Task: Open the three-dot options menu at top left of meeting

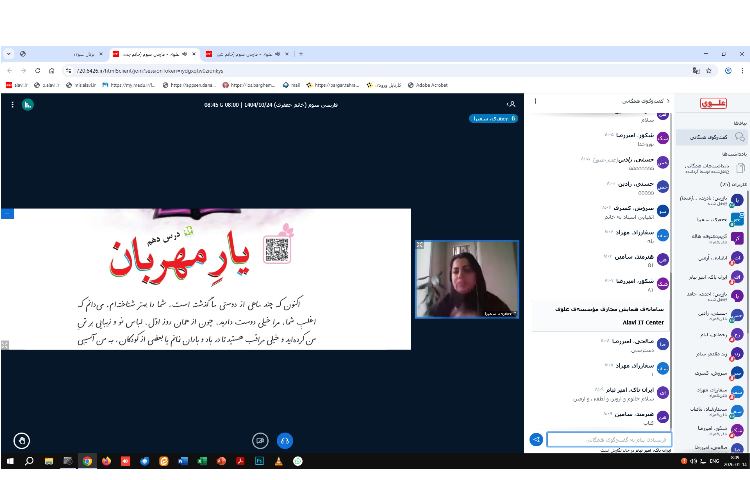Action: [12, 104]
